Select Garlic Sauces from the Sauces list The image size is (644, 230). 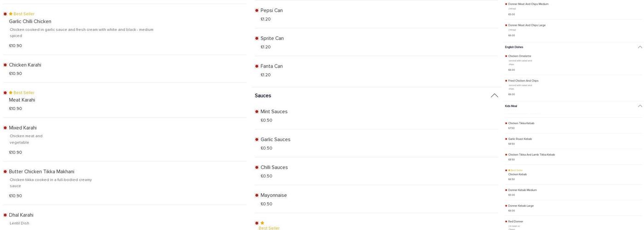pyautogui.click(x=275, y=140)
